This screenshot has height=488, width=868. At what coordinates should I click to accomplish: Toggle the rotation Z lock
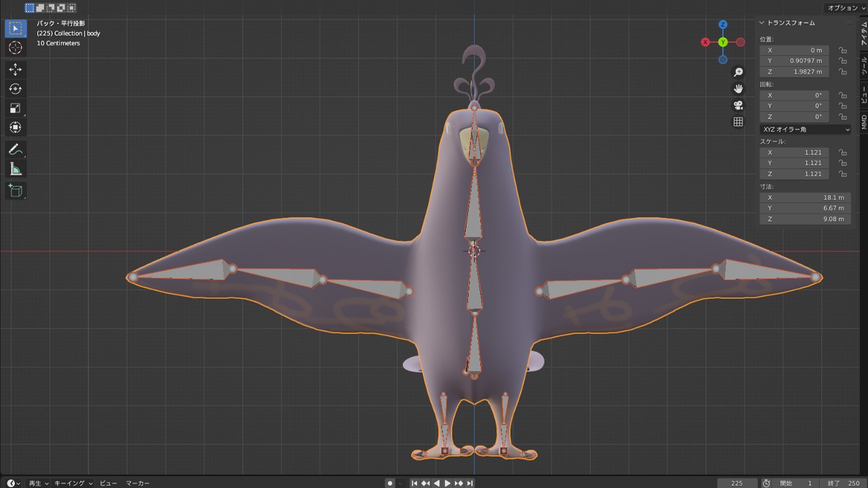point(842,117)
